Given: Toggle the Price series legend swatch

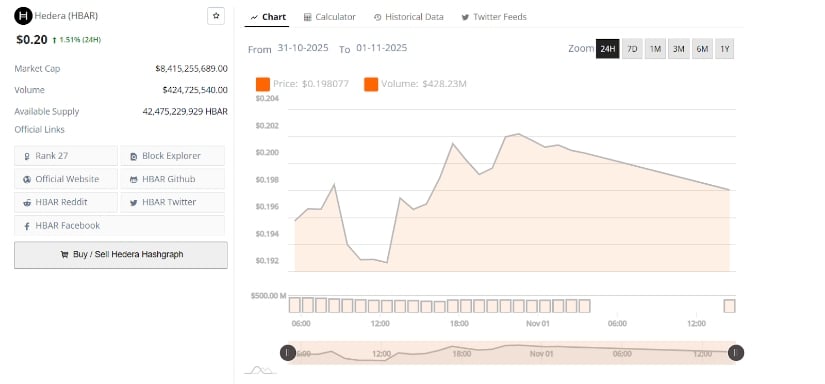Looking at the screenshot, I should [x=263, y=84].
